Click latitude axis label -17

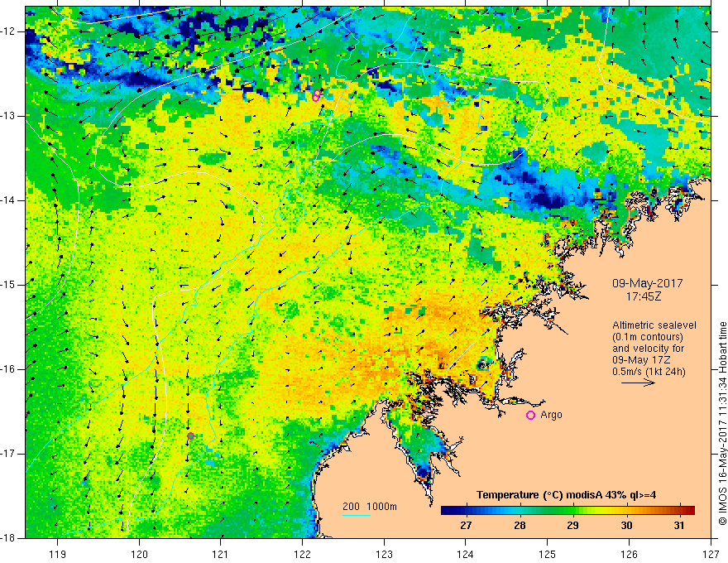tap(9, 454)
